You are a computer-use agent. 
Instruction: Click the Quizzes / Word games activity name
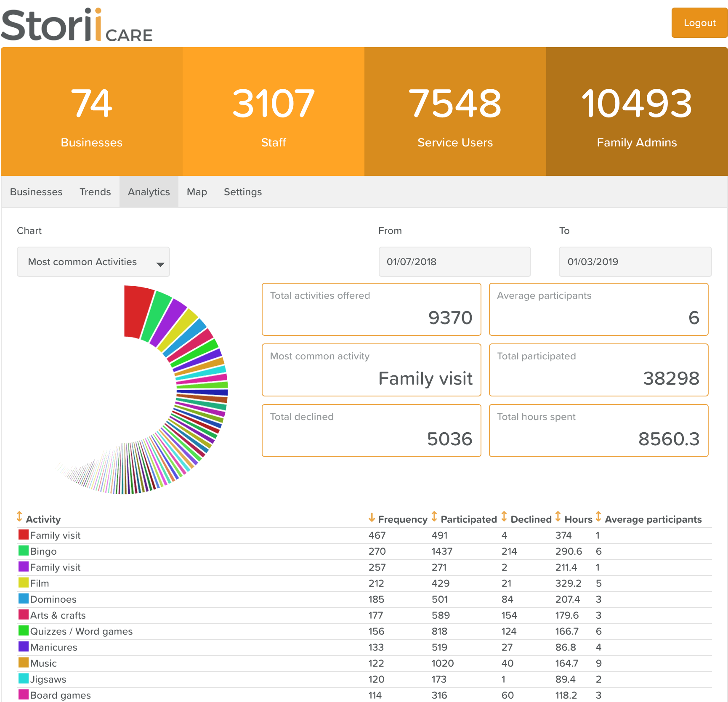coord(82,631)
